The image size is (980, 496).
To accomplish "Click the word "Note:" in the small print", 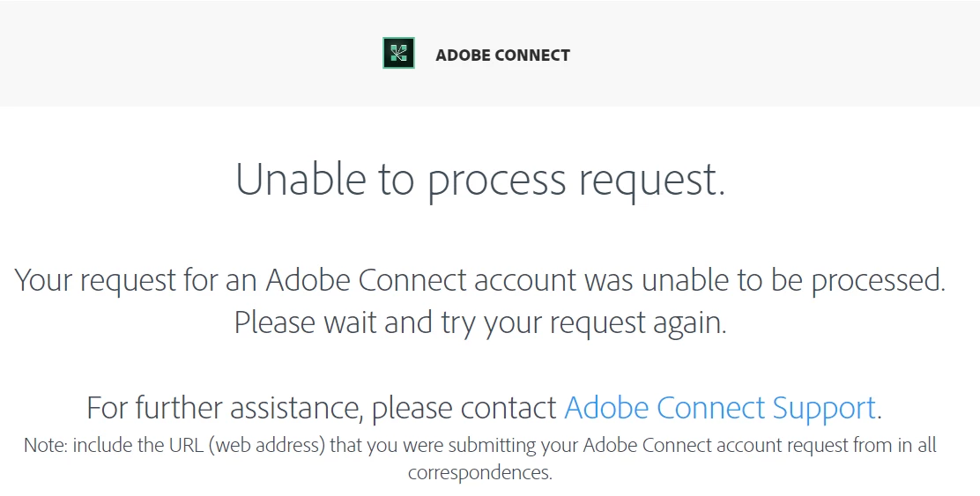I will coord(46,446).
